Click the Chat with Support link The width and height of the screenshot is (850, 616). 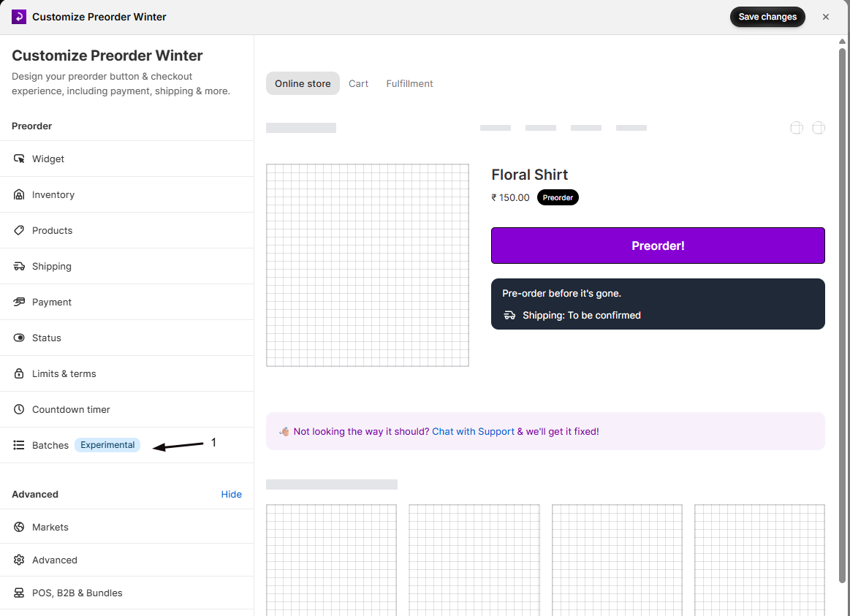click(473, 431)
